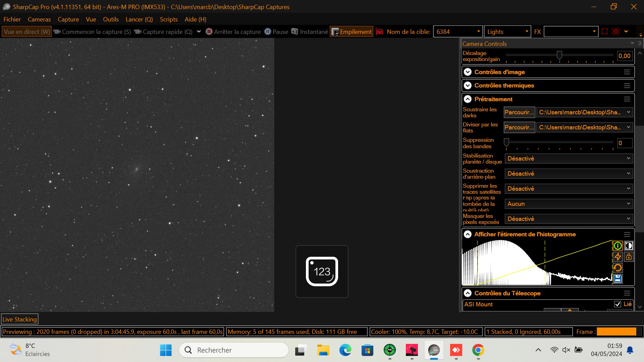Open the Scripts menu
644x362 pixels.
[x=168, y=19]
